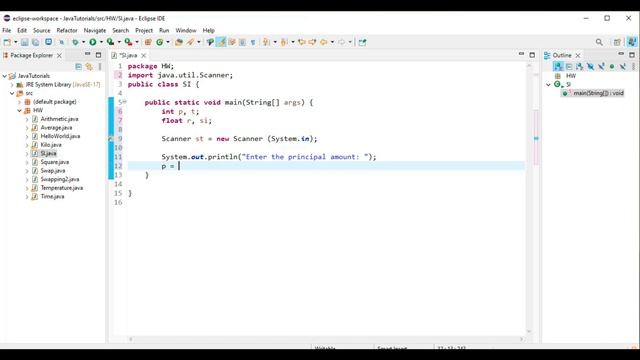
Task: Click the Save All toolbar icon
Action: point(36,42)
